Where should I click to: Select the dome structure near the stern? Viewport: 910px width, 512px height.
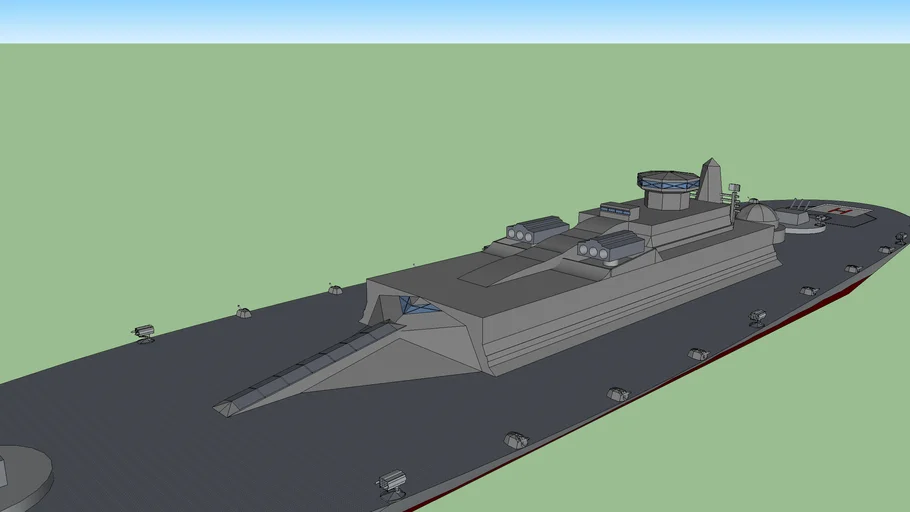757,214
